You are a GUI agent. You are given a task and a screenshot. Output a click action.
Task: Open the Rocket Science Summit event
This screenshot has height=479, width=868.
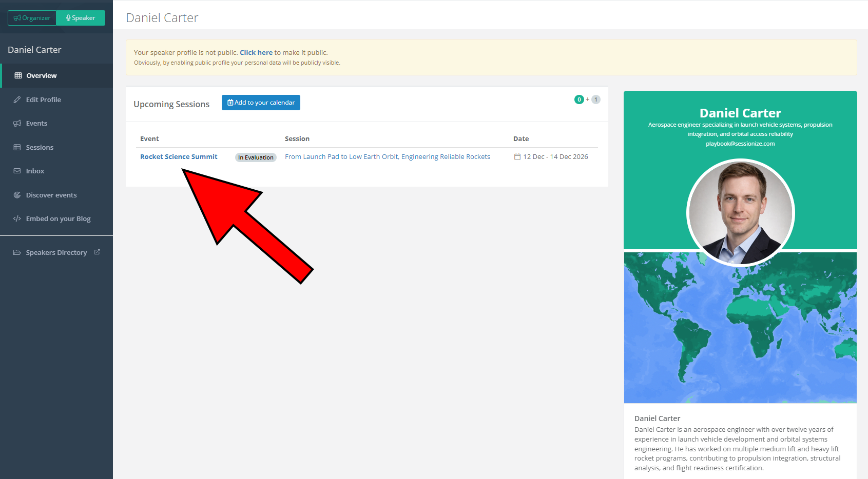(179, 157)
